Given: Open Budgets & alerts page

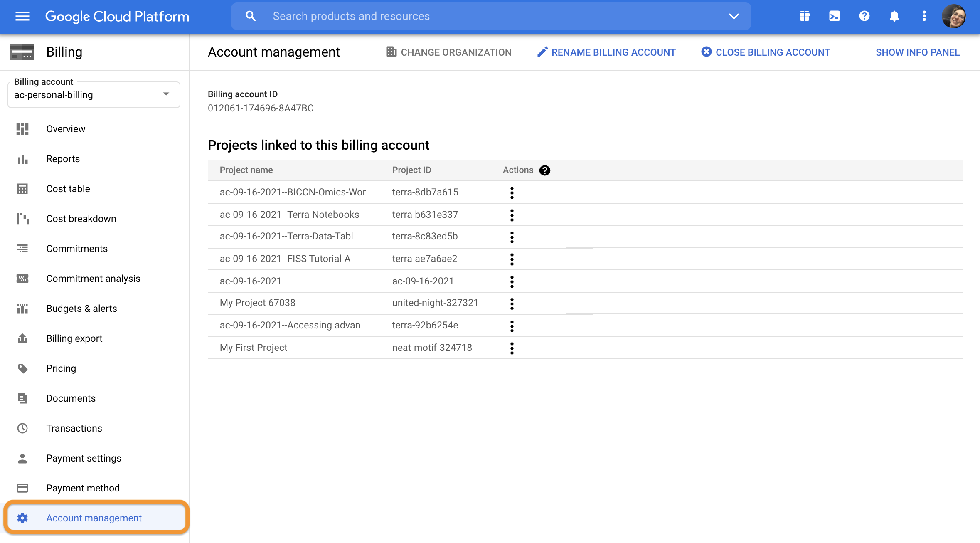Looking at the screenshot, I should (81, 309).
